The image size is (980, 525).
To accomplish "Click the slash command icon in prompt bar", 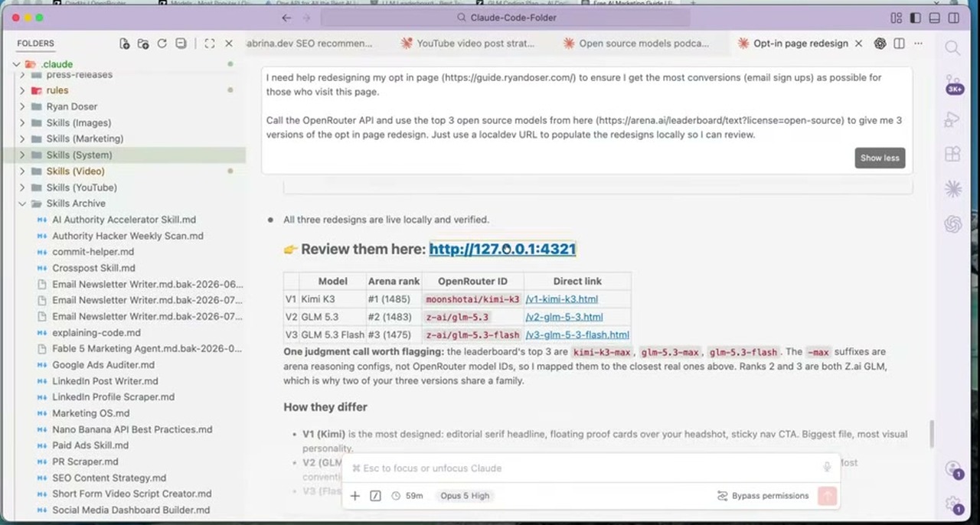I will click(x=375, y=496).
